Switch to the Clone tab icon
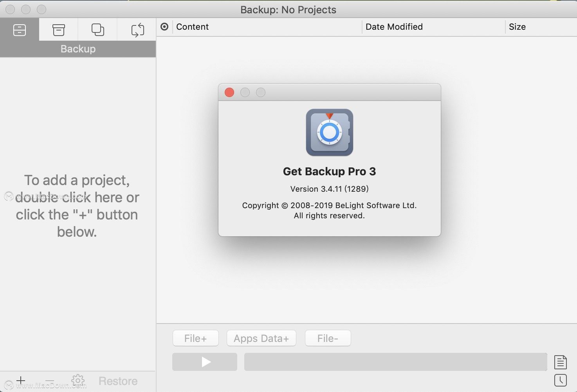This screenshot has height=392, width=577. coord(97,30)
